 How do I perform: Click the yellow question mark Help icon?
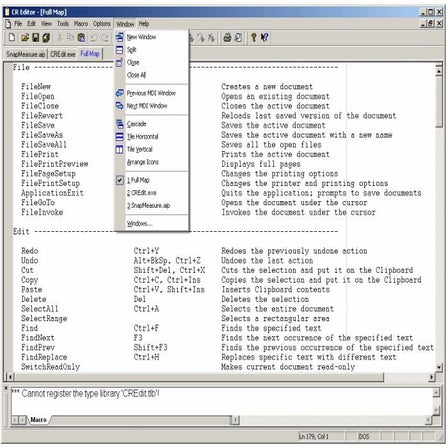click(x=254, y=38)
